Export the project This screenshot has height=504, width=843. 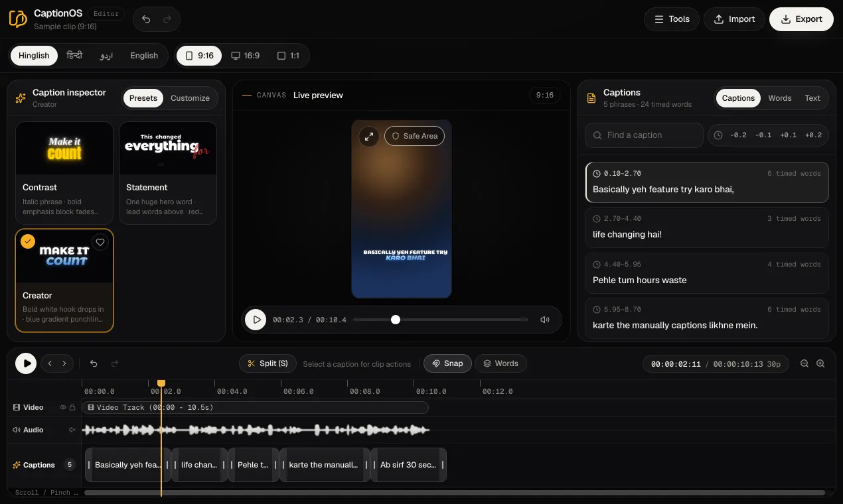click(x=801, y=19)
